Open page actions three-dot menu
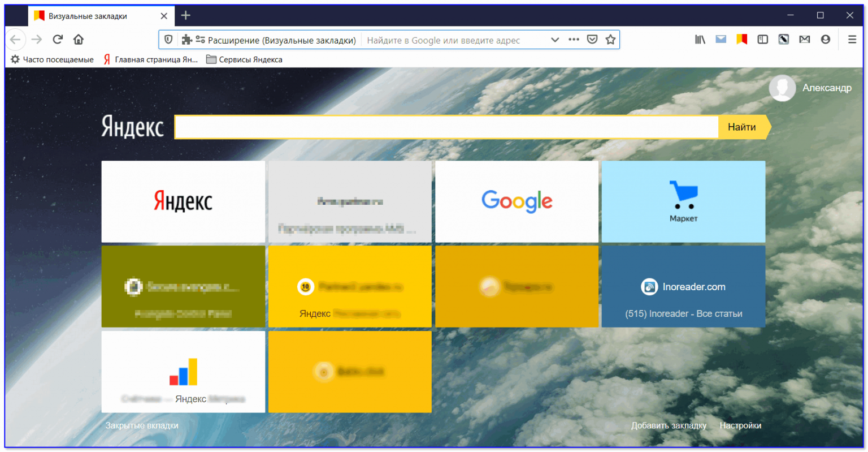Image resolution: width=868 pixels, height=452 pixels. click(x=574, y=40)
